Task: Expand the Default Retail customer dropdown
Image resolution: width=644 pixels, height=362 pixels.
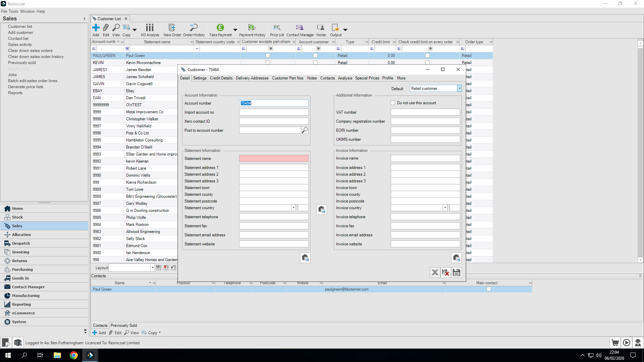Action: pyautogui.click(x=459, y=88)
